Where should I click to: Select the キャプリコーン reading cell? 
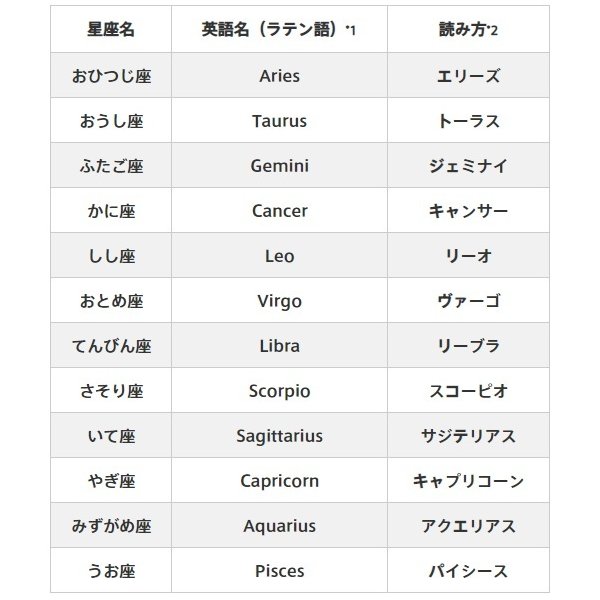(468, 480)
